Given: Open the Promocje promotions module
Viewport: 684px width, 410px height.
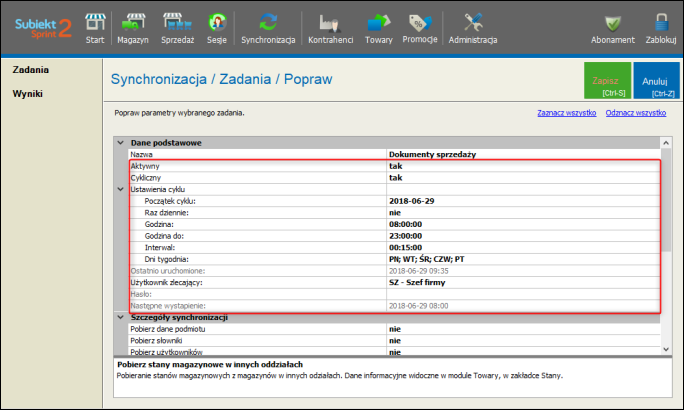Looking at the screenshot, I should 420,28.
